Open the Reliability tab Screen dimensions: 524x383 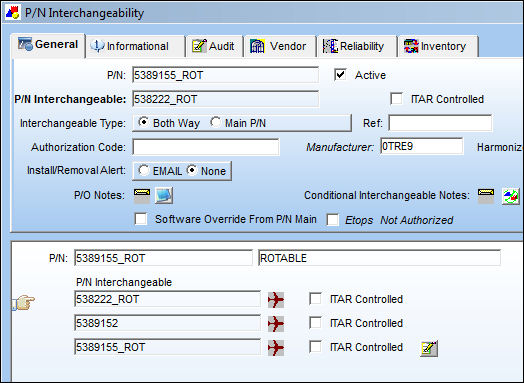tap(356, 46)
